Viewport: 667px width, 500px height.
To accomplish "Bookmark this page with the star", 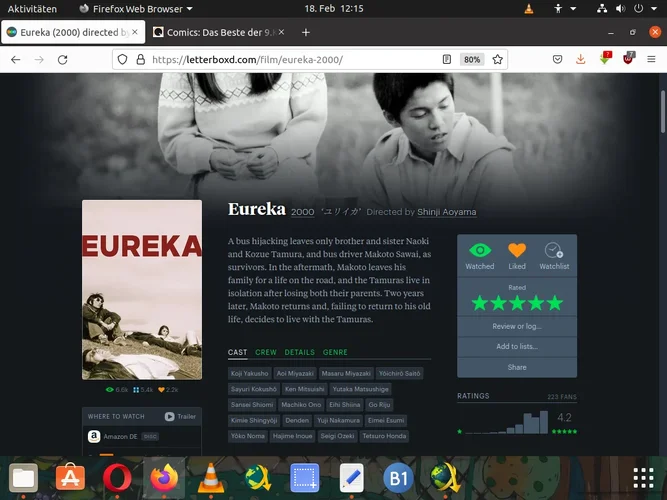I will 498,60.
